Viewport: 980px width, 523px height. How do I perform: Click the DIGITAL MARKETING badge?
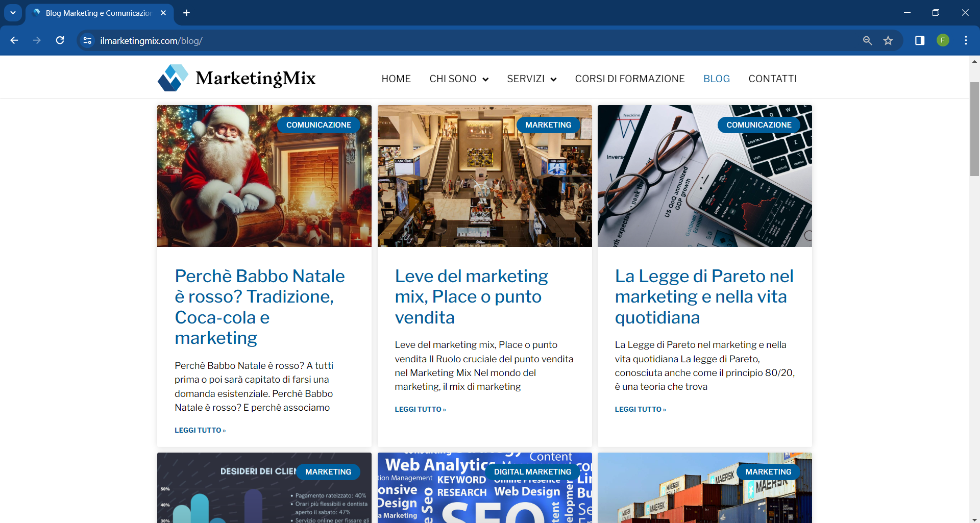532,472
